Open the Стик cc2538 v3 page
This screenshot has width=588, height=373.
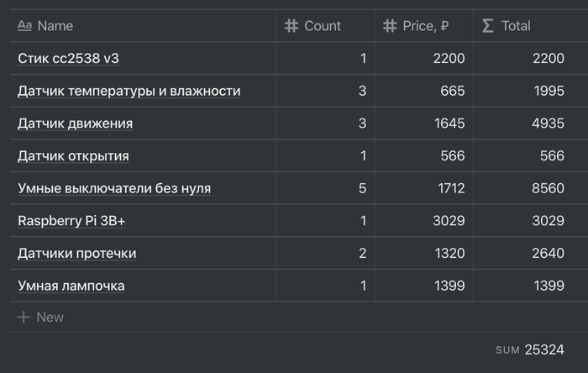[74, 59]
